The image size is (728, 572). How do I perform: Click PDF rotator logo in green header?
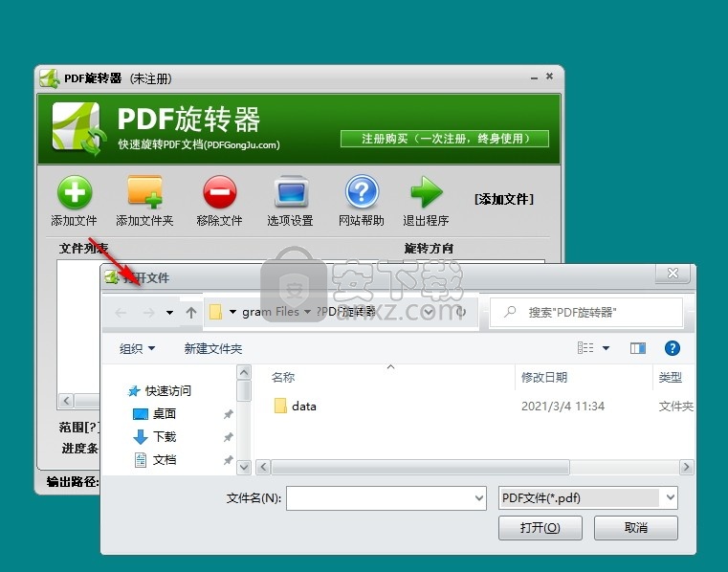[78, 128]
